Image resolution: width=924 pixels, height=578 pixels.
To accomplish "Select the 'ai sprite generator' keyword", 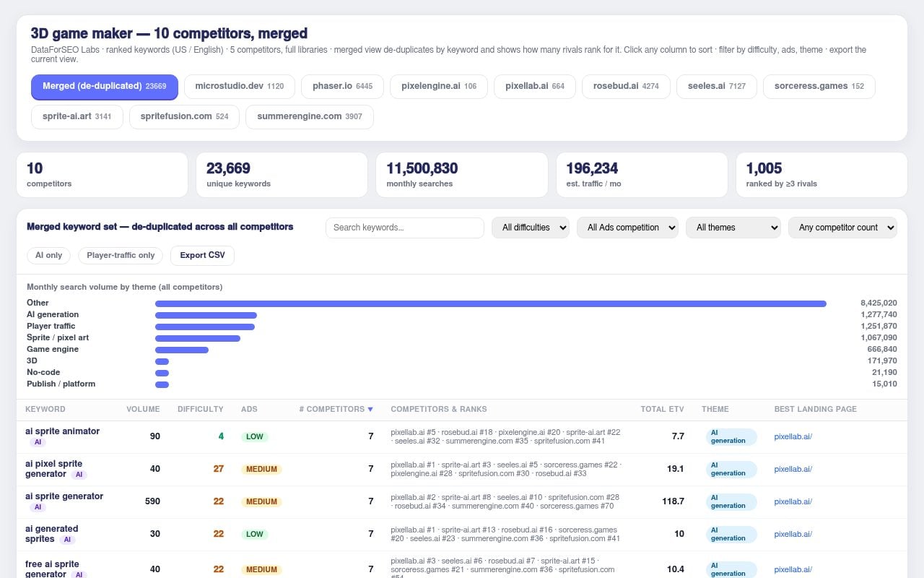I will [x=64, y=496].
